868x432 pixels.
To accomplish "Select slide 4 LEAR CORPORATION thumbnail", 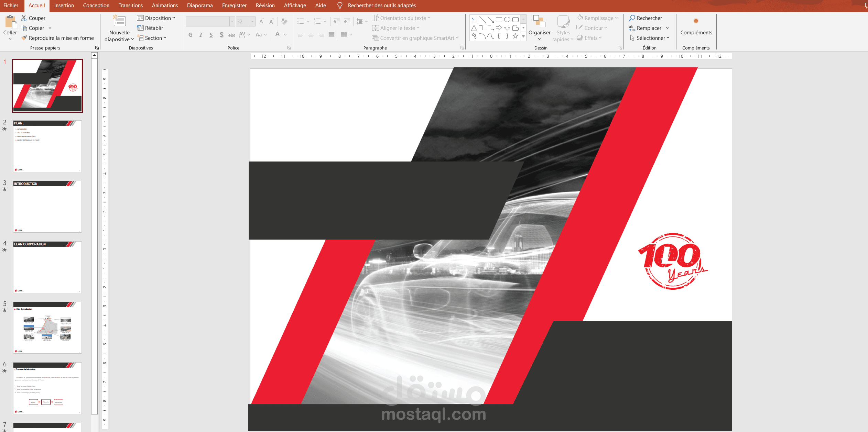I will [x=47, y=267].
